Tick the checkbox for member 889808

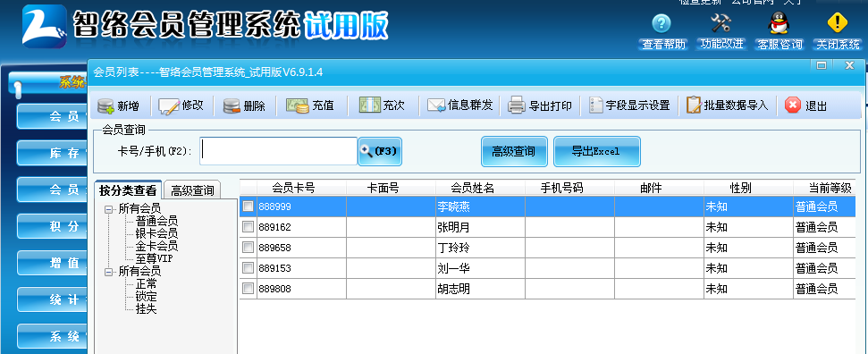pyautogui.click(x=248, y=288)
